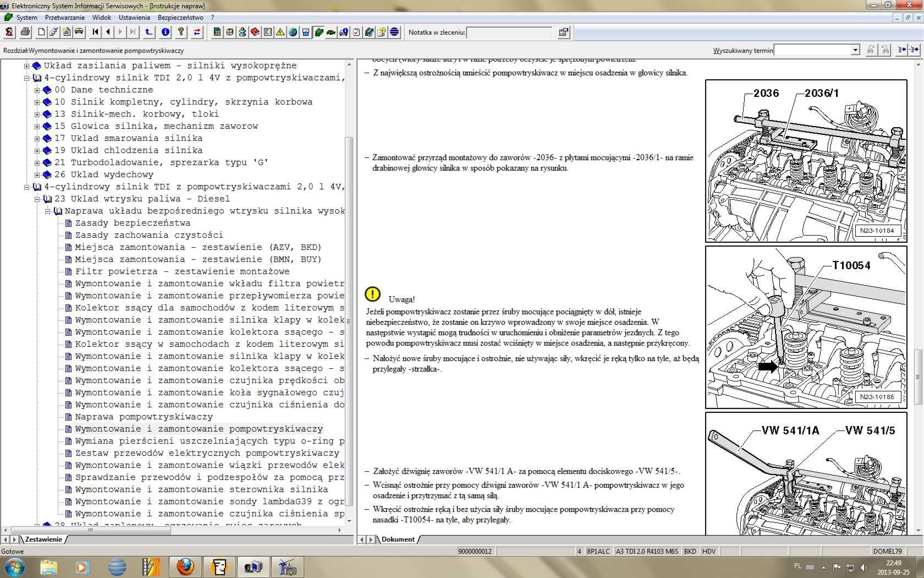Click the checklist clipboard toolbar icon
This screenshot has height=578, width=924.
point(356,32)
